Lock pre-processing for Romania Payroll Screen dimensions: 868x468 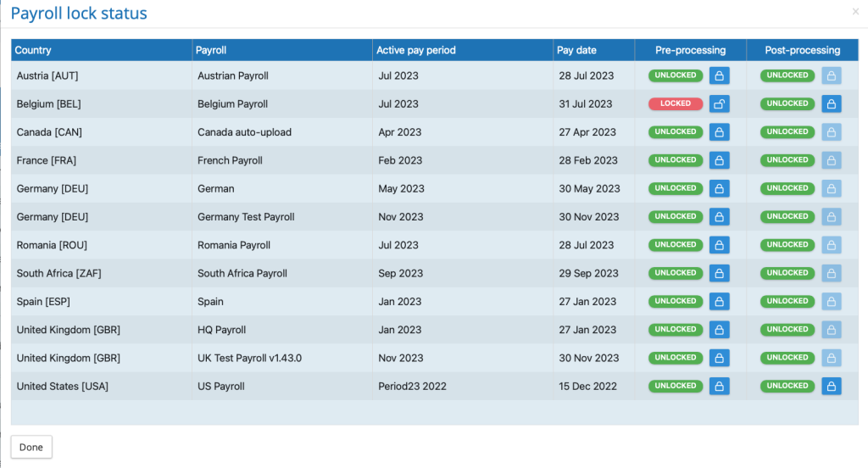pos(719,245)
